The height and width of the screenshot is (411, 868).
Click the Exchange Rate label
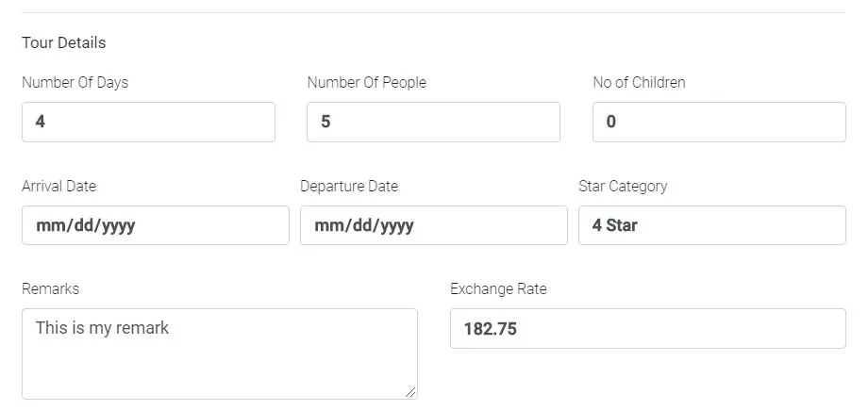coord(498,288)
